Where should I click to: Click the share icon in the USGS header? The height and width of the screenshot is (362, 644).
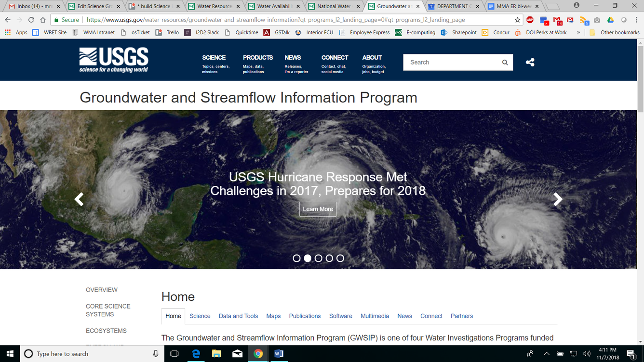point(530,62)
